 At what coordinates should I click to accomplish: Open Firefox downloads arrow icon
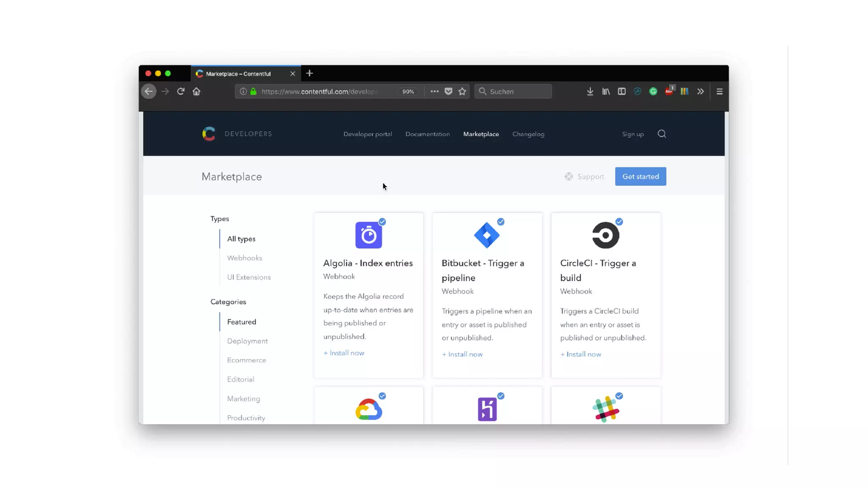tap(590, 91)
